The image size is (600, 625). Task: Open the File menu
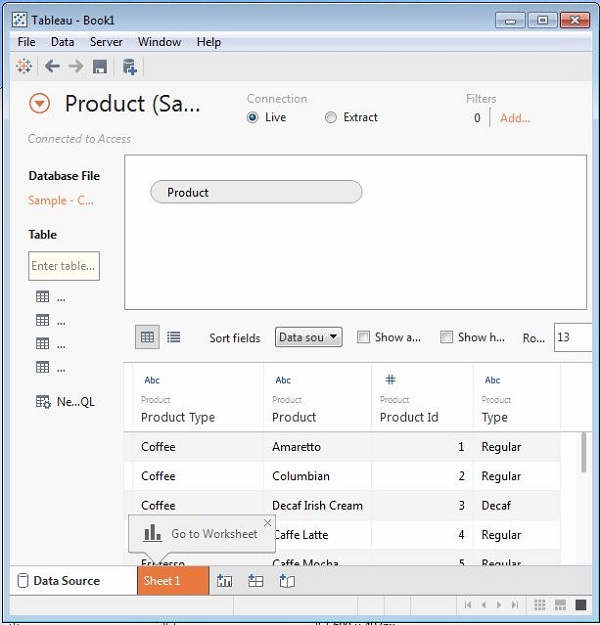point(26,42)
